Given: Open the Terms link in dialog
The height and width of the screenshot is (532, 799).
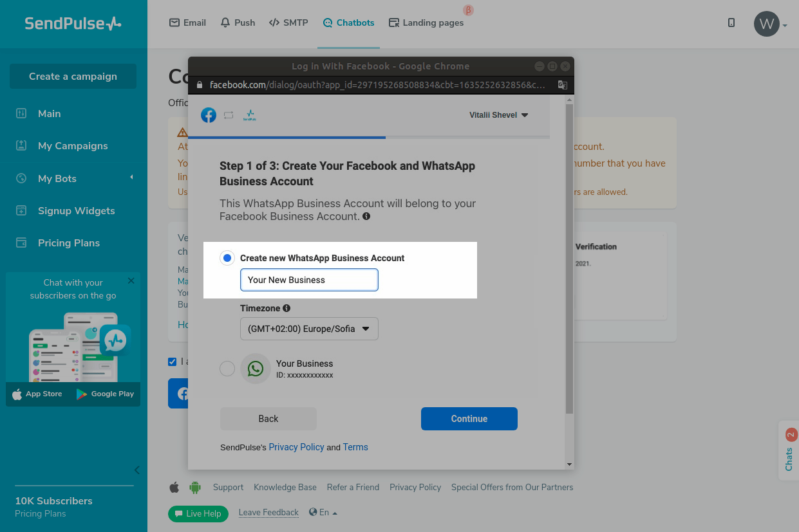Looking at the screenshot, I should tap(355, 447).
